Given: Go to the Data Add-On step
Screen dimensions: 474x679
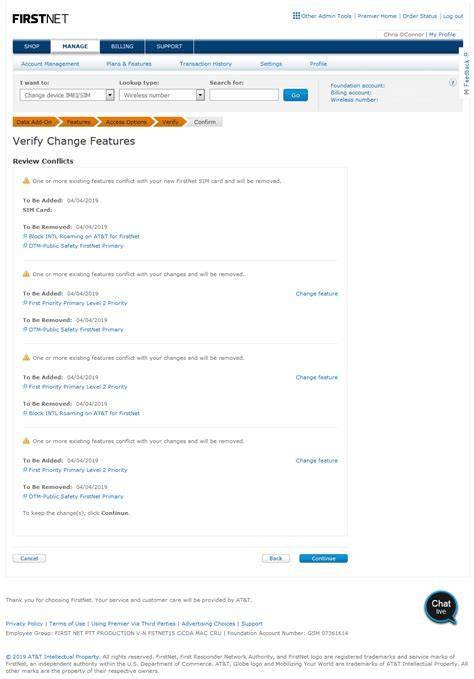Looking at the screenshot, I should tap(35, 122).
